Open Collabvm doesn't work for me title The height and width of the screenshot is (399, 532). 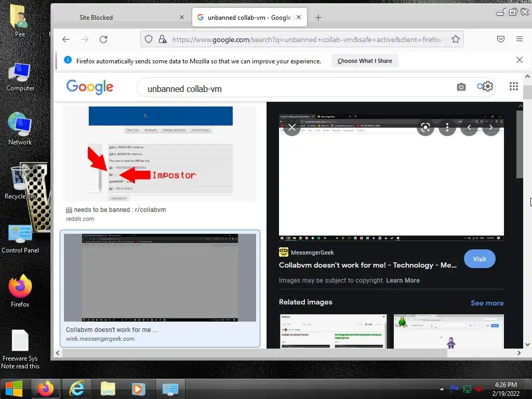point(368,265)
